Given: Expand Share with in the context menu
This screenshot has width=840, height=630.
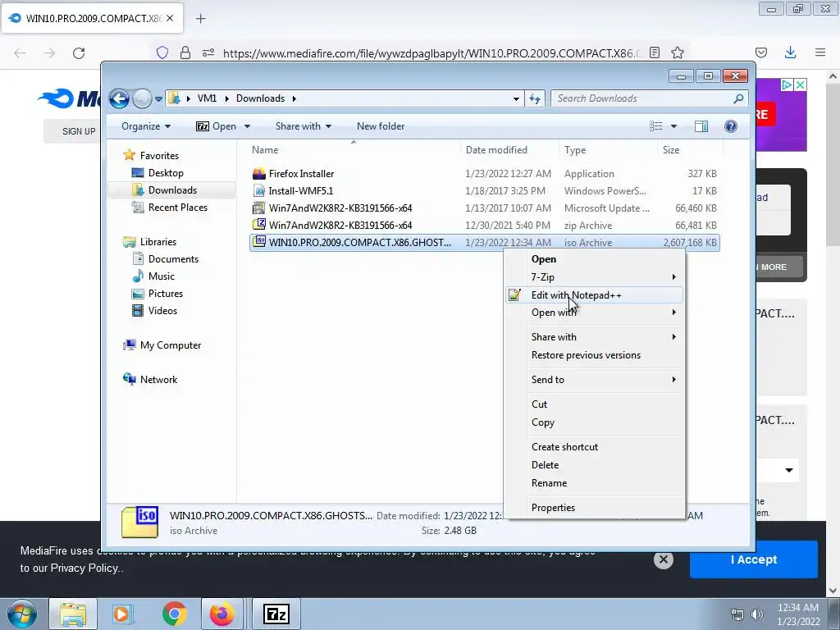Looking at the screenshot, I should click(595, 337).
